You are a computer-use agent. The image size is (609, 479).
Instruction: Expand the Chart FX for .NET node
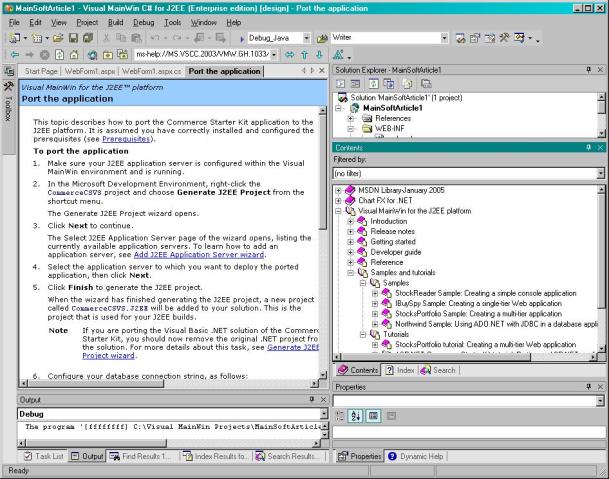[338, 201]
